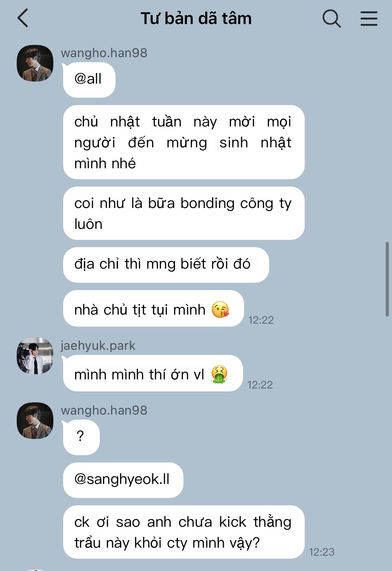Select the @all mention bubble
Screen dimensions: 392x571
89,80
